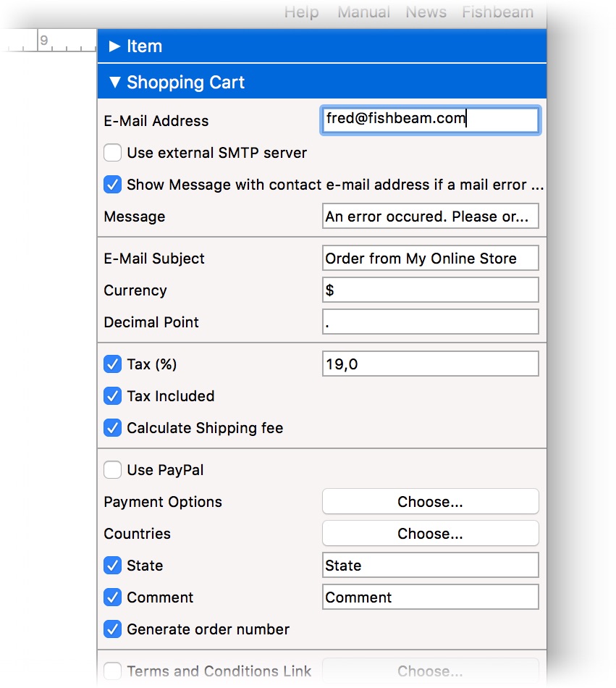Disable the Tax (%) checkbox
This screenshot has width=616, height=688.
pos(112,364)
